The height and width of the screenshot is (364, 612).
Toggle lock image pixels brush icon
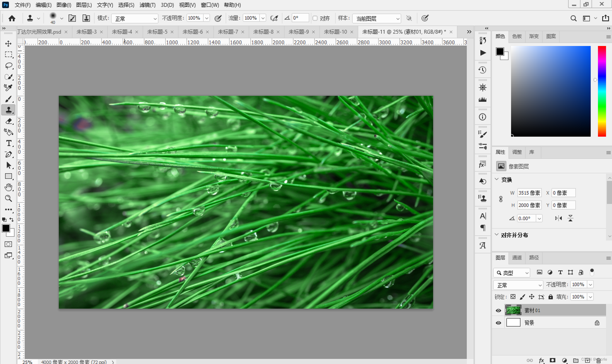coord(522,297)
